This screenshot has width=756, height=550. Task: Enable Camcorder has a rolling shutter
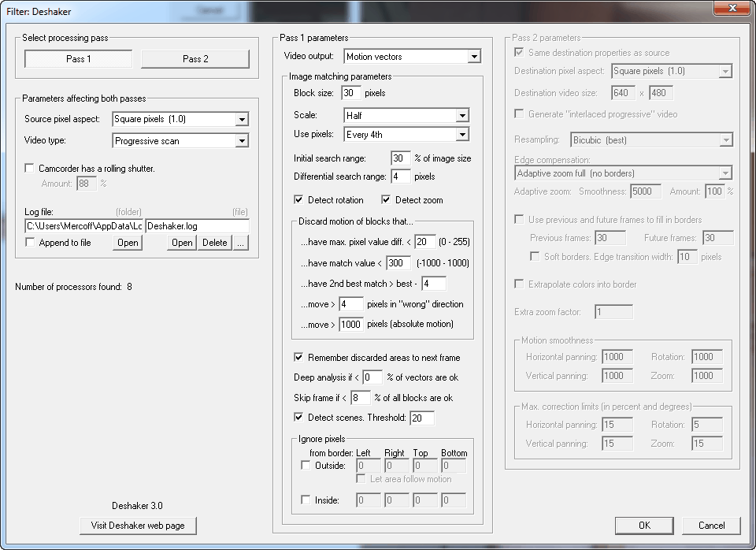[x=29, y=169]
